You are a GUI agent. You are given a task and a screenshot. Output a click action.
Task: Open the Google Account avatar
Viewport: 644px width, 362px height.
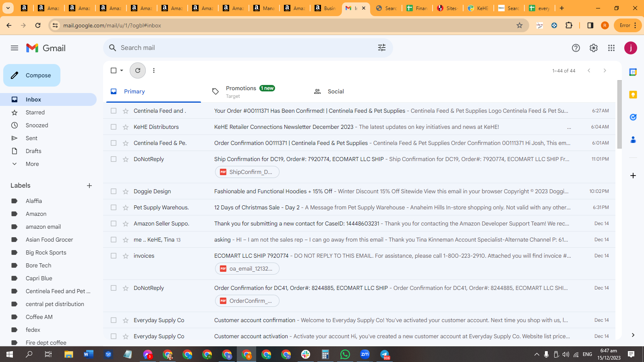tap(631, 48)
